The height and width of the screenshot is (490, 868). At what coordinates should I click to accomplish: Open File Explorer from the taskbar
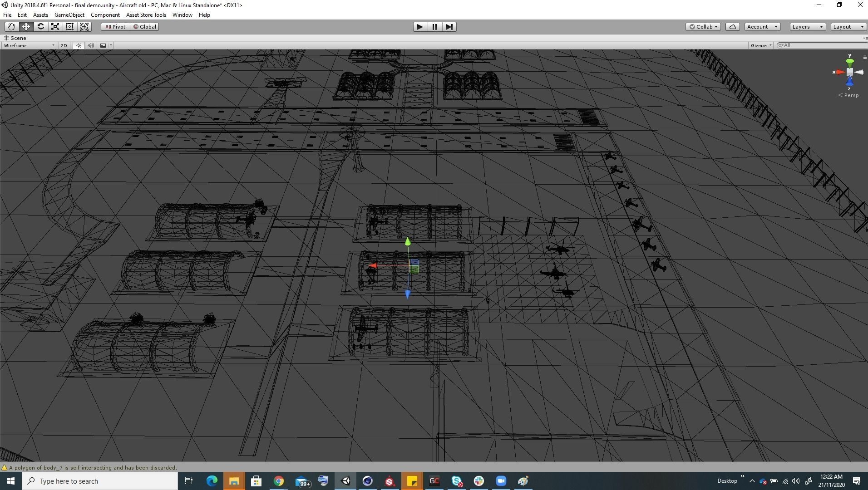[x=234, y=481]
